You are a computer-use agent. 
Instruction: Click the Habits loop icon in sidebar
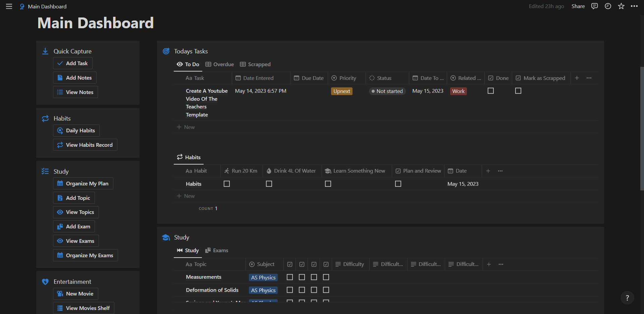(x=45, y=119)
